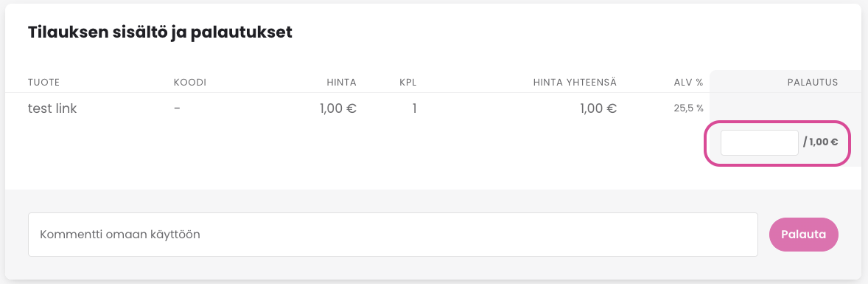Focus the 'Kommentti omaan käyttöön' comment field
The height and width of the screenshot is (284, 868).
tap(393, 235)
